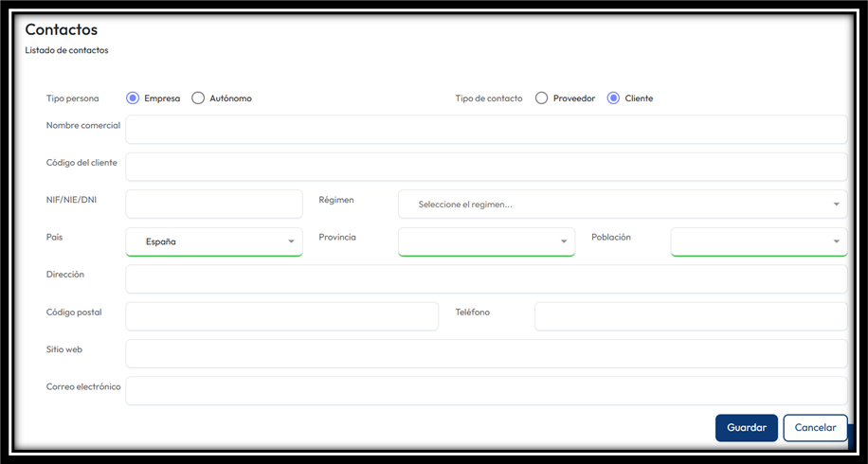Select the Código postal input

coord(281,316)
